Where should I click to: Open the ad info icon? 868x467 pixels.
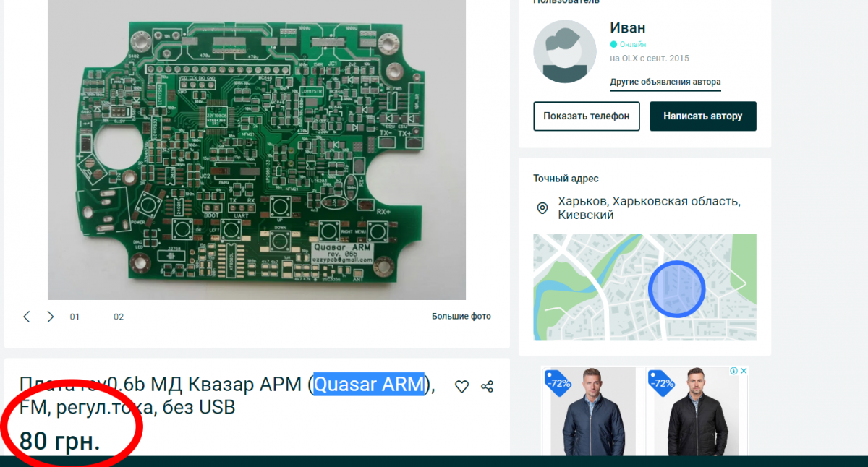(x=733, y=371)
